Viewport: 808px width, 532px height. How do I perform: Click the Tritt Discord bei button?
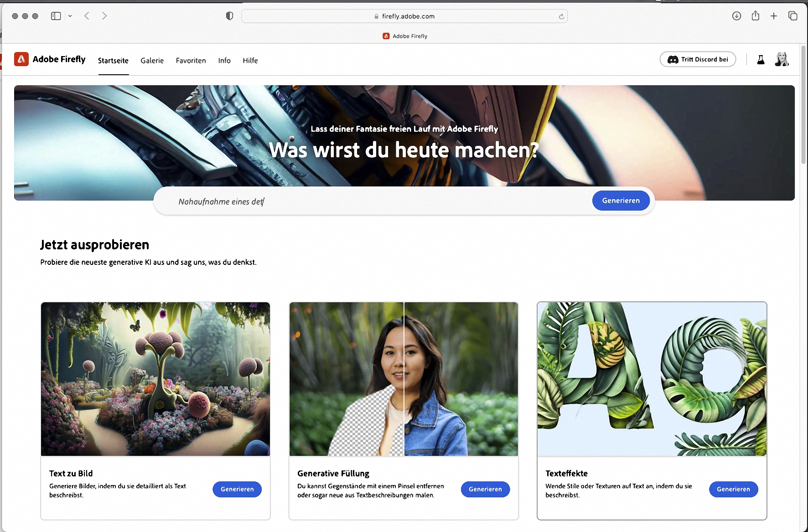698,59
